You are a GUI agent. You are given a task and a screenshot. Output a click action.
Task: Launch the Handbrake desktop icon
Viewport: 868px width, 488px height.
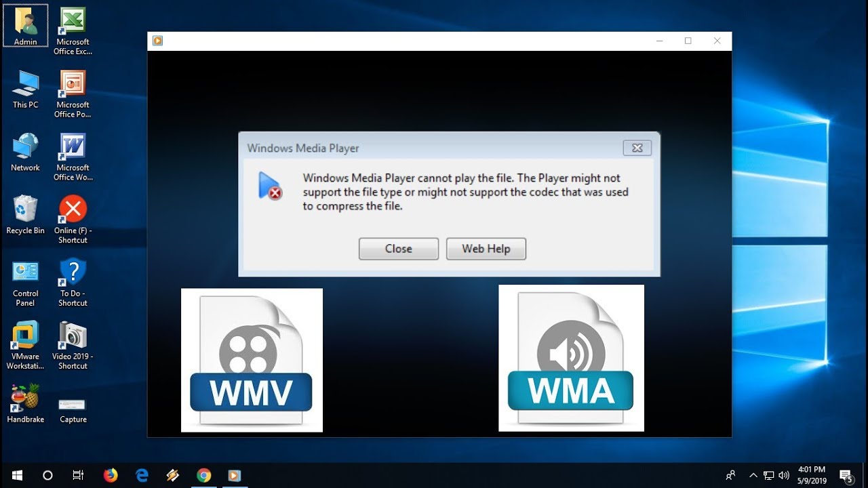pos(26,404)
